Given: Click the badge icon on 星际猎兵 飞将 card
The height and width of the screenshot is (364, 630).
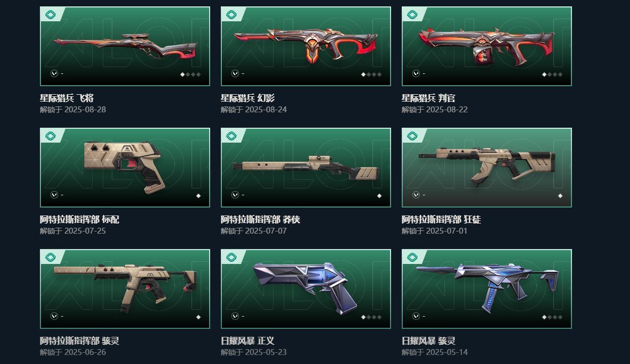Looking at the screenshot, I should pos(50,15).
